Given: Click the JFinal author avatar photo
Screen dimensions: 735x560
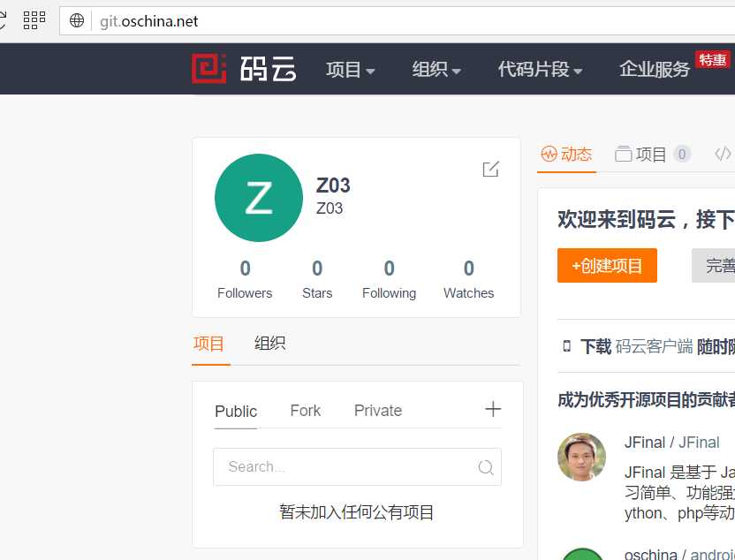Looking at the screenshot, I should [581, 457].
